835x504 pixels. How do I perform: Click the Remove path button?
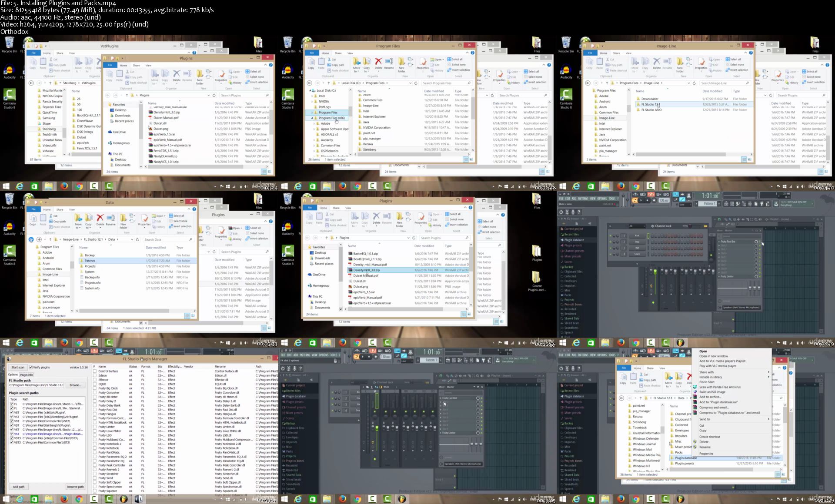click(75, 487)
